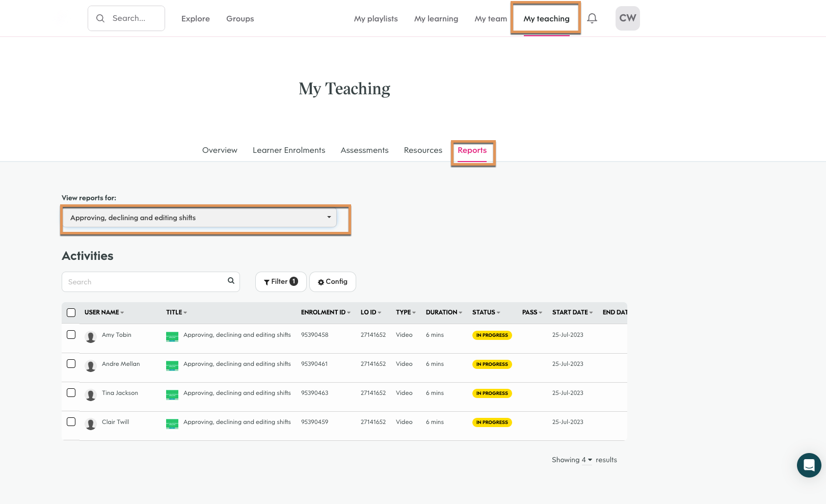826x504 pixels.
Task: Sort by the Status column header
Action: coord(486,312)
